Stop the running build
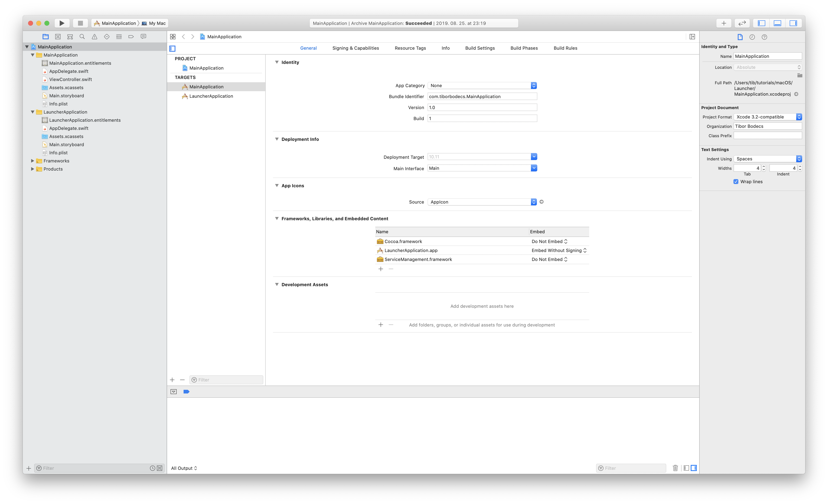Screen dimensions: 828x504 [x=80, y=23]
